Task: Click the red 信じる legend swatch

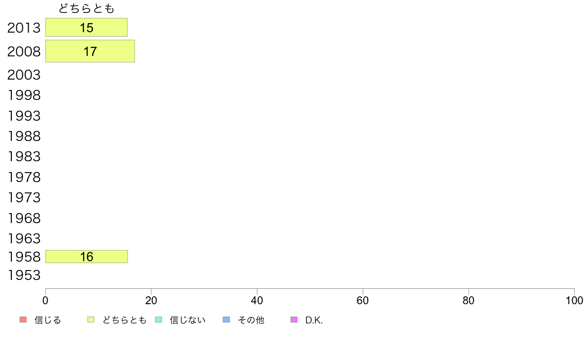Action: tap(23, 320)
